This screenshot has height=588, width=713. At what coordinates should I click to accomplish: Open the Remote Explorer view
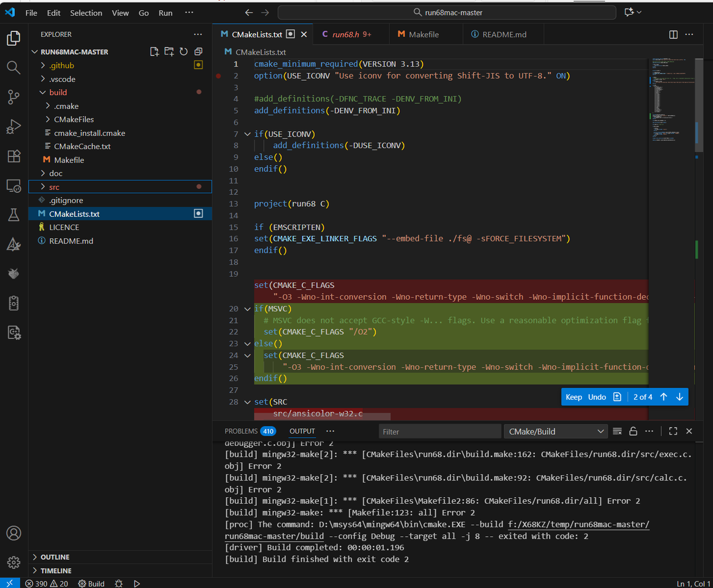pyautogui.click(x=14, y=186)
